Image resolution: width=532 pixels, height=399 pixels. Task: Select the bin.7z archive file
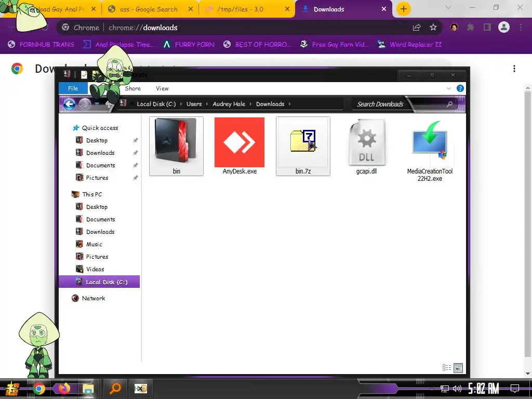click(303, 146)
